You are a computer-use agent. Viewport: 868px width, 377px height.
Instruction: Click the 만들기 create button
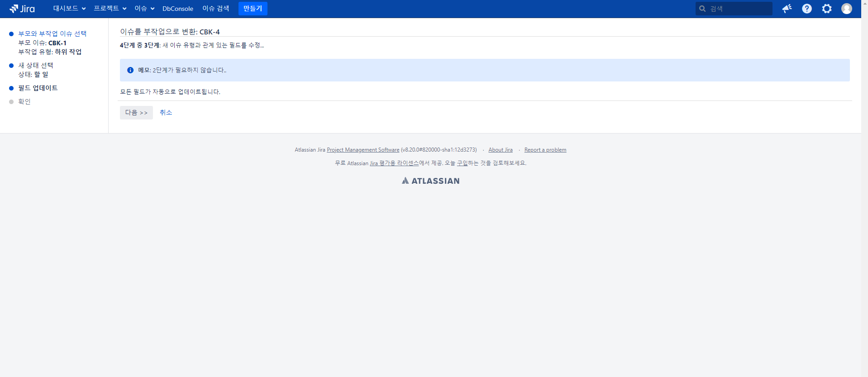pyautogui.click(x=253, y=9)
